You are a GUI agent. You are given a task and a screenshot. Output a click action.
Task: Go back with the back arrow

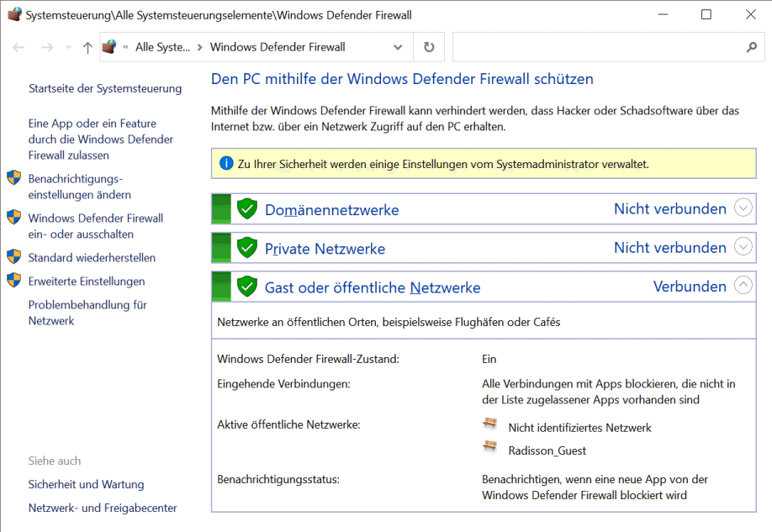coord(19,47)
